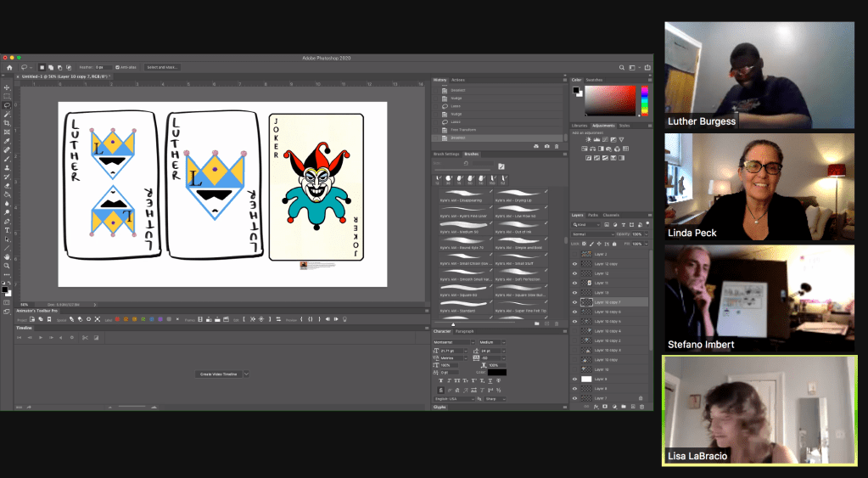The width and height of the screenshot is (868, 478).
Task: Hide Layer 12 copy with eye icon
Action: click(574, 264)
